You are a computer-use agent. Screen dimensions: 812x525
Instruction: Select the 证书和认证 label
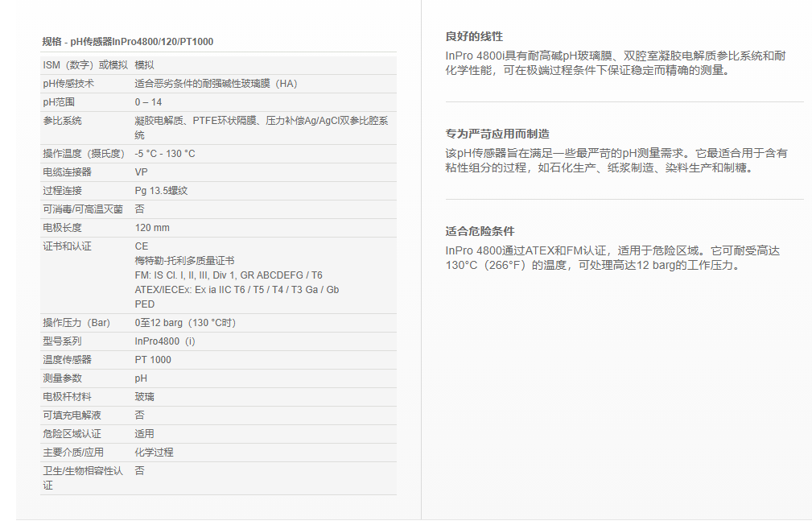point(67,246)
